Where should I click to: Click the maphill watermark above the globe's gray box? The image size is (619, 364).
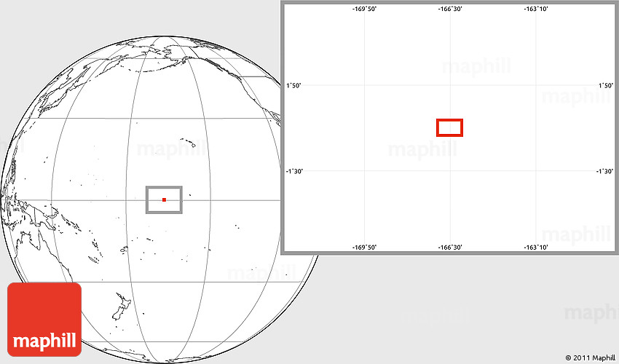point(167,149)
